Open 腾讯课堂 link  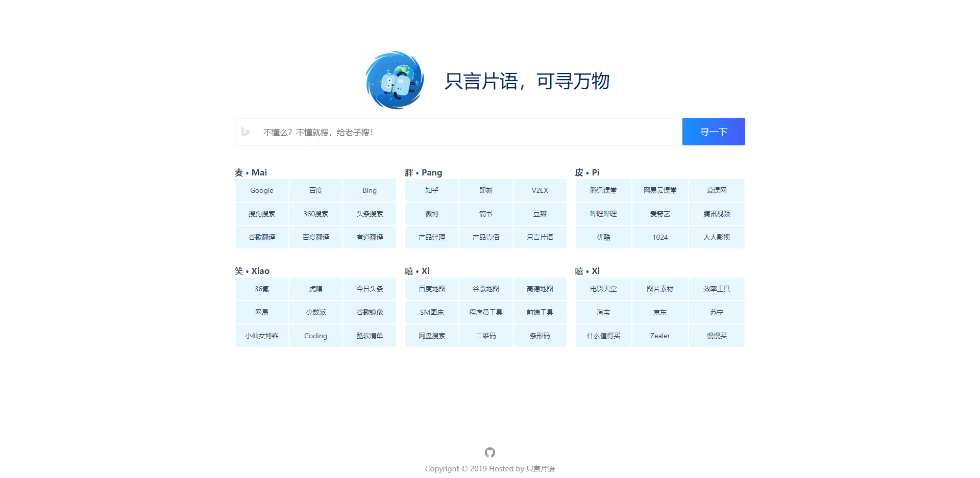tap(603, 190)
